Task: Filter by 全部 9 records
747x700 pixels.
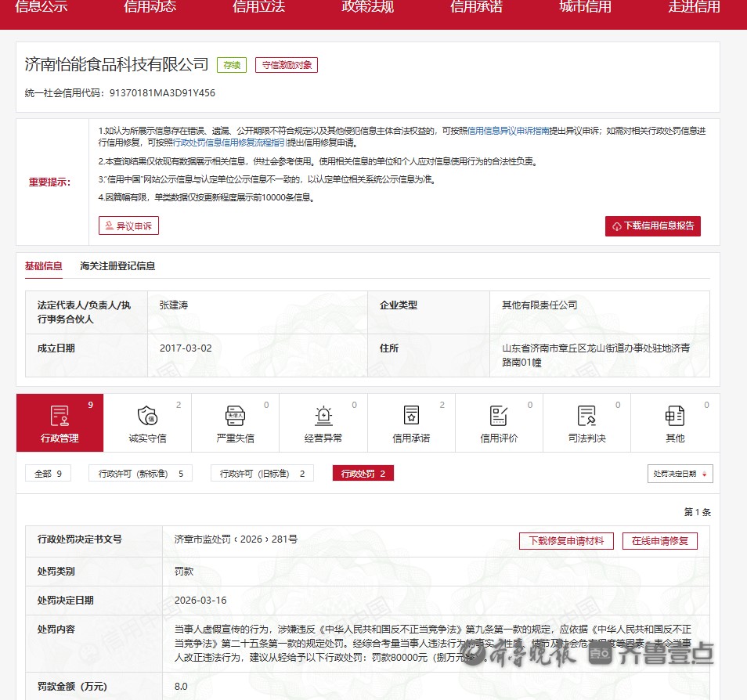Action: 48,474
